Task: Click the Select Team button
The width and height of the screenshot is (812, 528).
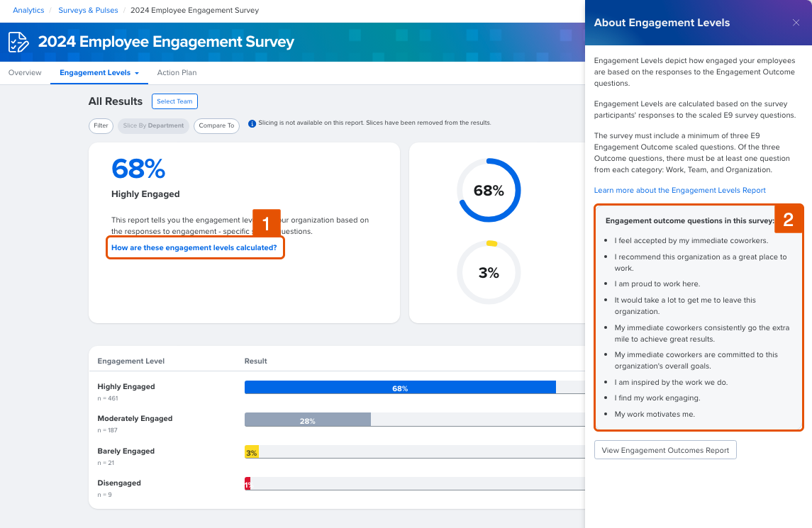Action: pos(174,101)
